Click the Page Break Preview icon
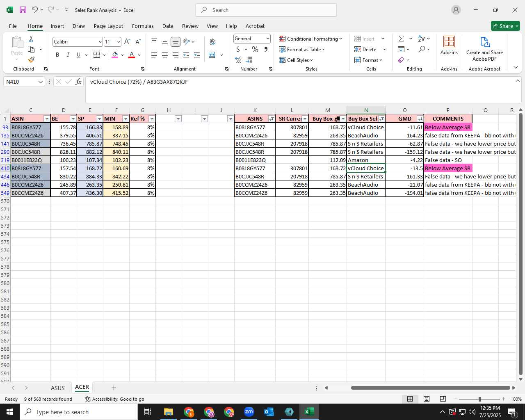The image size is (525, 420). [443, 399]
